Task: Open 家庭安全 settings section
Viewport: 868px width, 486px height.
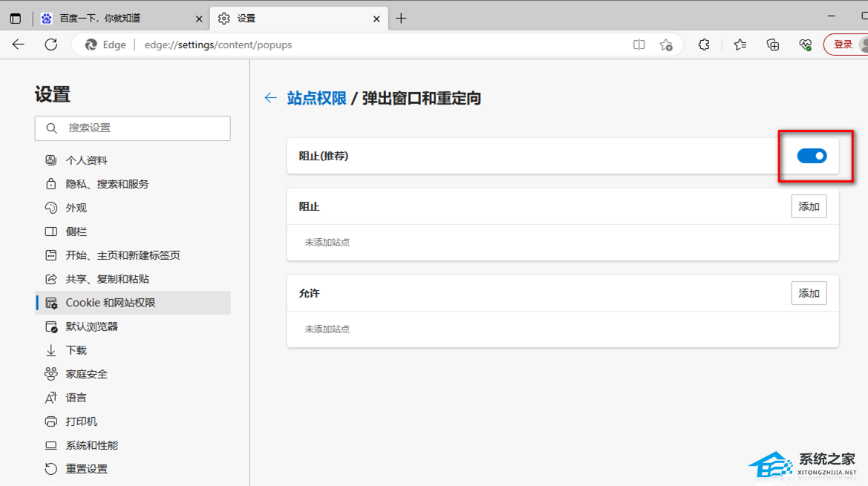Action: tap(133, 374)
